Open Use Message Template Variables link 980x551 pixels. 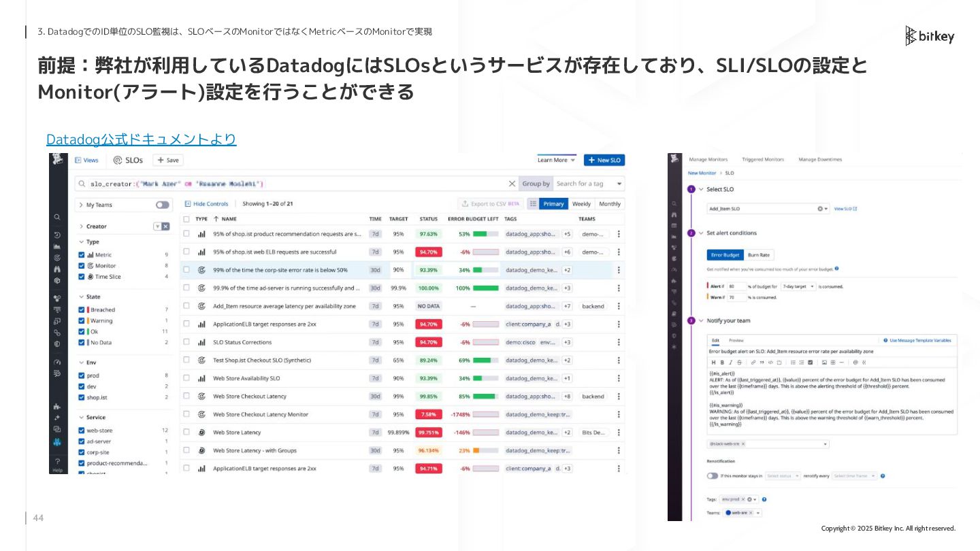[917, 340]
